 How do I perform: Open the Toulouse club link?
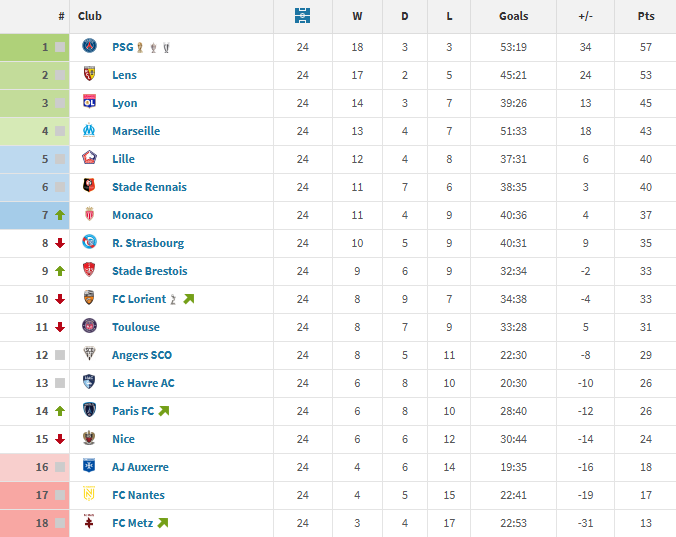(136, 327)
